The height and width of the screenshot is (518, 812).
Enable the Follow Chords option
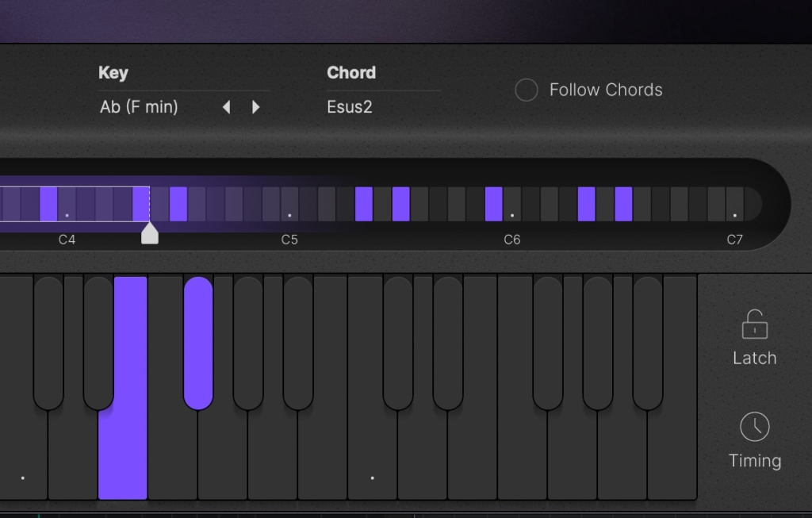click(527, 90)
